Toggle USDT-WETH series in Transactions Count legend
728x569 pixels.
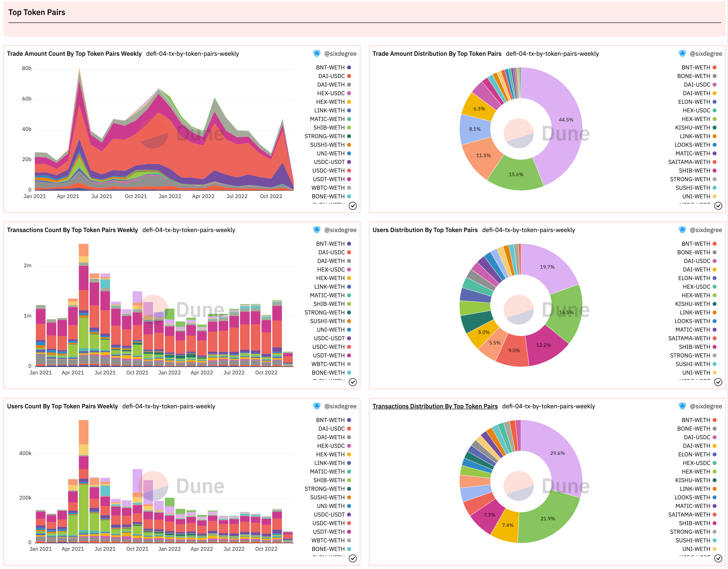[332, 355]
